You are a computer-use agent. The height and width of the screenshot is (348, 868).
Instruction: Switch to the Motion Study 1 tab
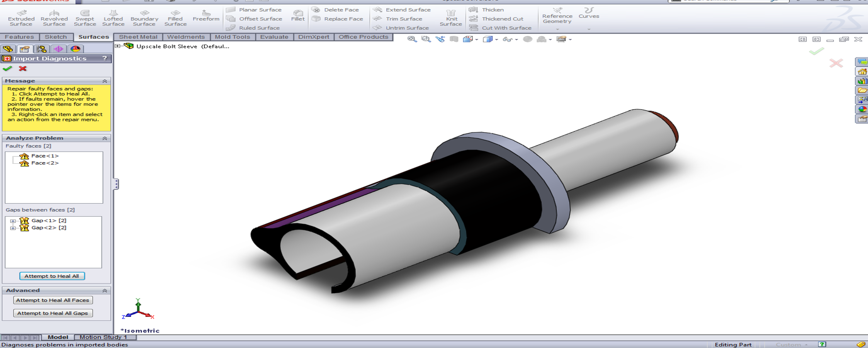103,337
